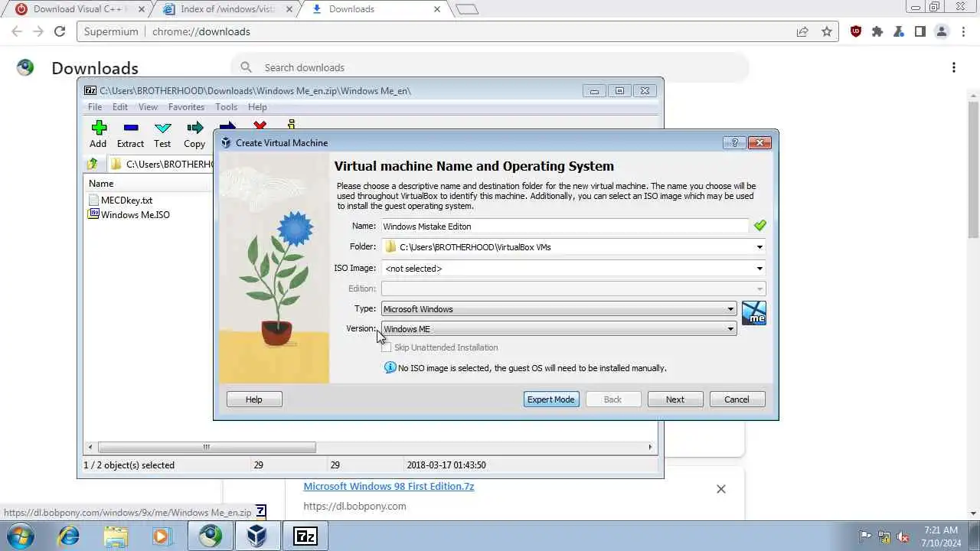Click the Extract icon in 7-Zip toolbar

tap(130, 128)
